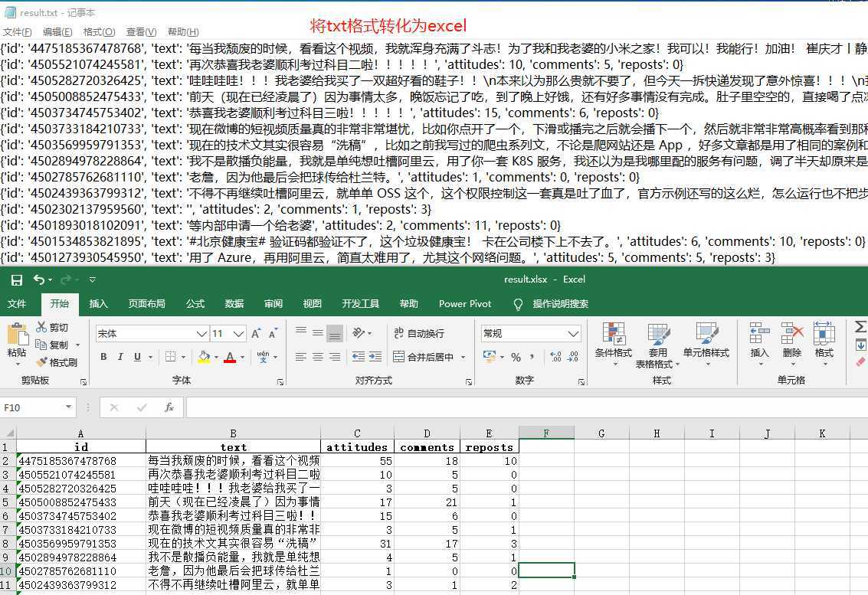Viewport: 868px width, 595px height.
Task: Click Decrease Font Size icon
Action: pos(273,334)
